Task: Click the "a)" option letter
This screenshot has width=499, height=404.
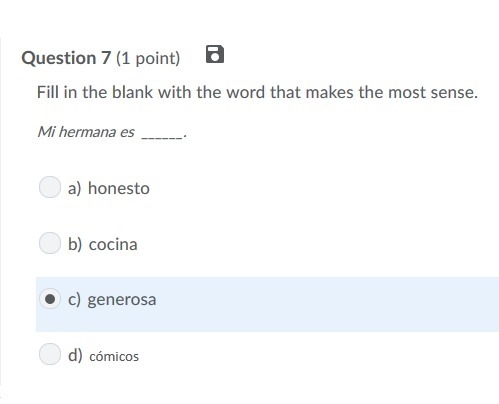Action: point(75,188)
